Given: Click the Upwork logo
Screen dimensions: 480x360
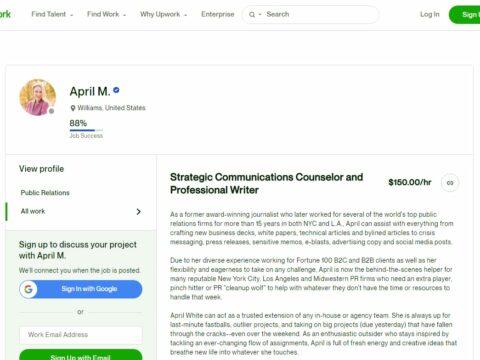Looking at the screenshot, I should 5,14.
